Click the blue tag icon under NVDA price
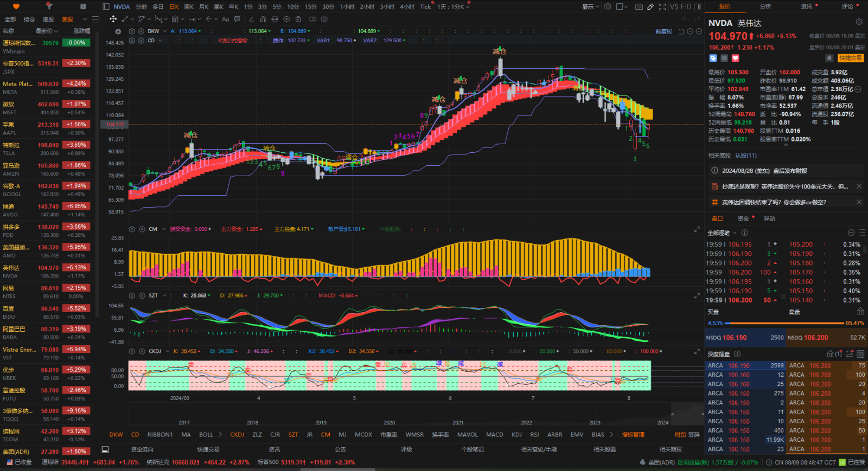This screenshot has width=868, height=471. click(713, 58)
